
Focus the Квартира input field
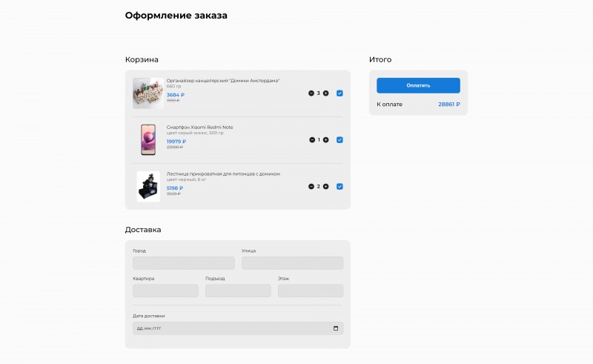pos(165,291)
